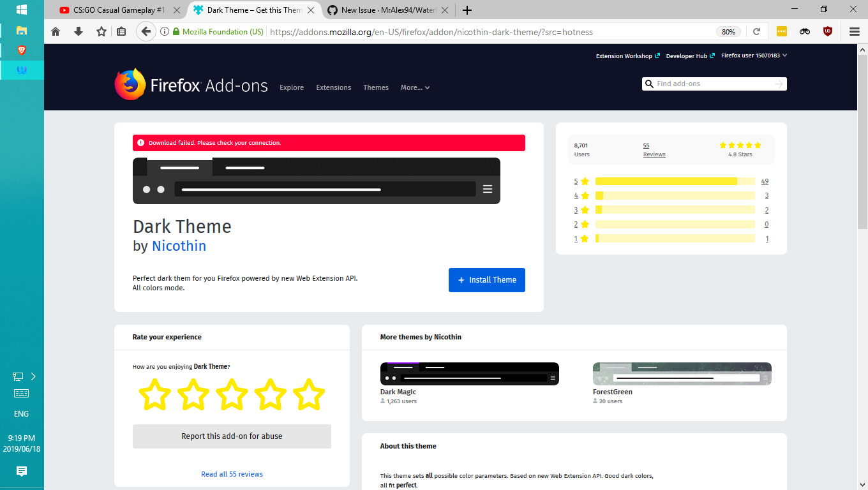Open a new tab with plus
The height and width of the screenshot is (490, 868).
pyautogui.click(x=467, y=10)
